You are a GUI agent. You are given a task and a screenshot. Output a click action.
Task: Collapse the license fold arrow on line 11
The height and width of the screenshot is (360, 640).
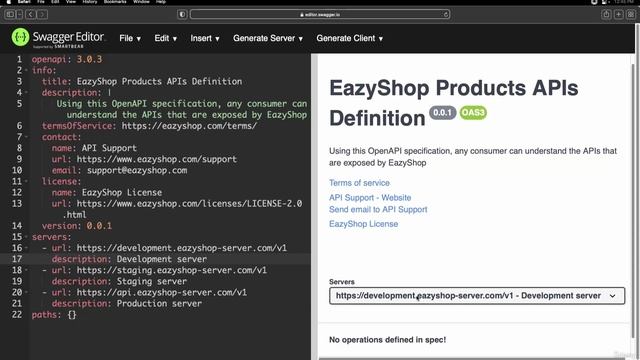pyautogui.click(x=27, y=181)
